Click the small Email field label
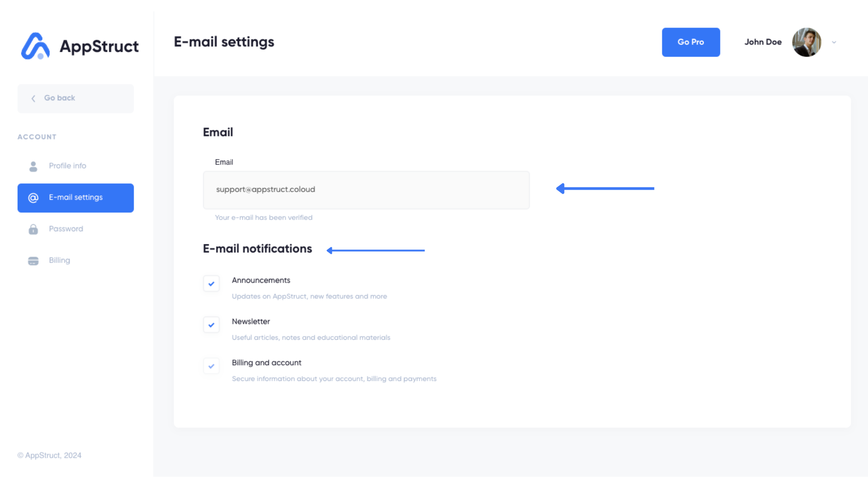Image resolution: width=868 pixels, height=488 pixels. [224, 162]
